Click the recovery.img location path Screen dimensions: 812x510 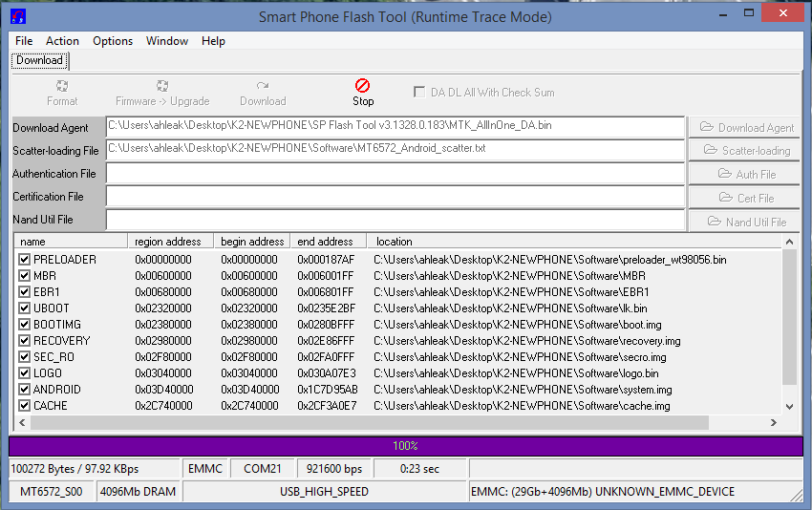click(526, 341)
